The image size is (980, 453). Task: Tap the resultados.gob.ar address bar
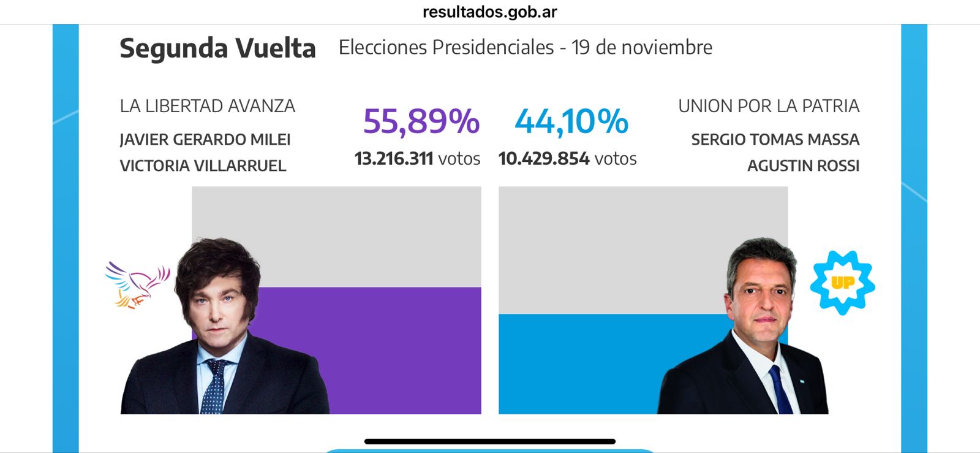490,12
